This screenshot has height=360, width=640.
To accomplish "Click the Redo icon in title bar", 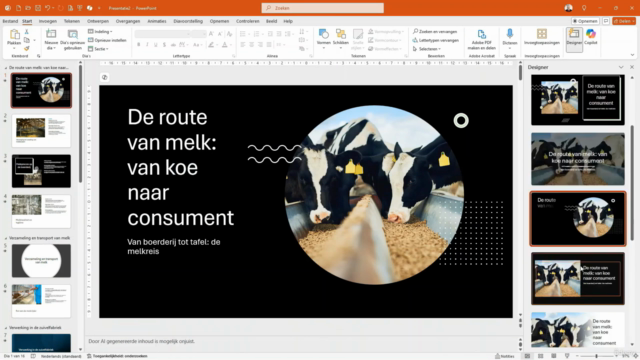I will click(x=60, y=8).
